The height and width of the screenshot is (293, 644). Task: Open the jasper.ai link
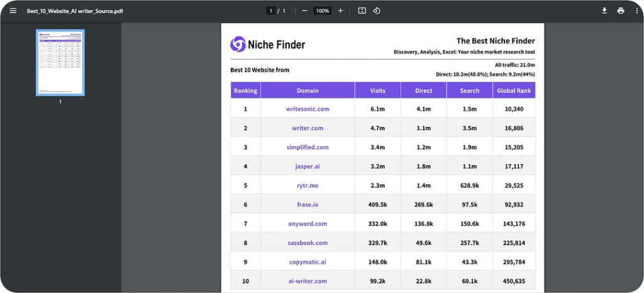pos(308,167)
